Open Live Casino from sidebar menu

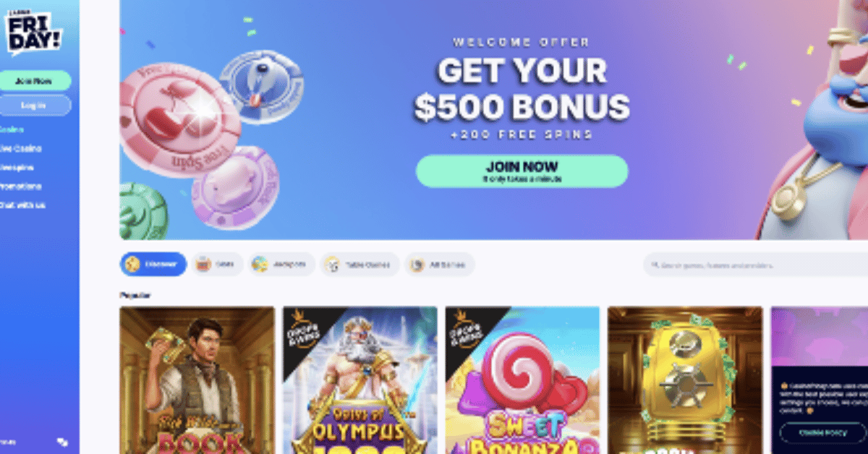tap(20, 149)
